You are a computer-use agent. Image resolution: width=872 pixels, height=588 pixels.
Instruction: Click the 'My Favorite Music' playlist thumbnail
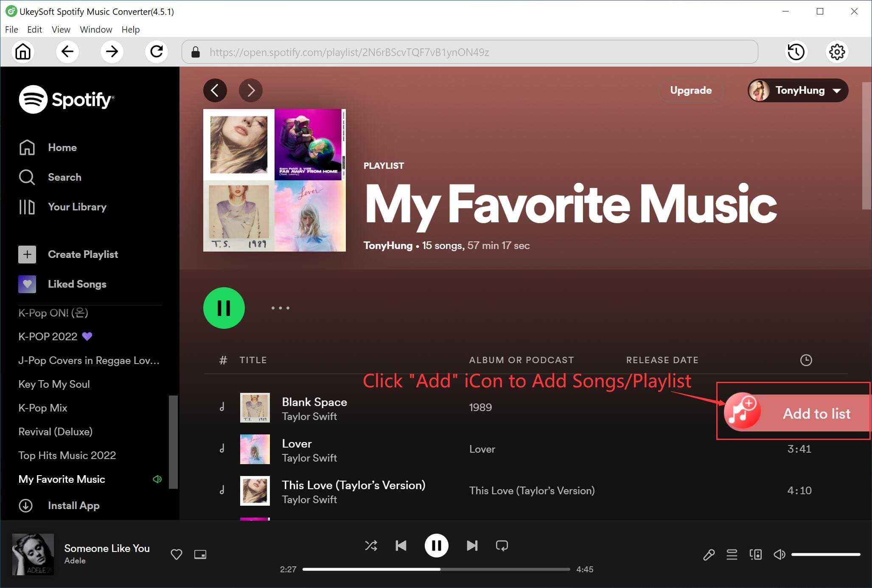pyautogui.click(x=276, y=180)
